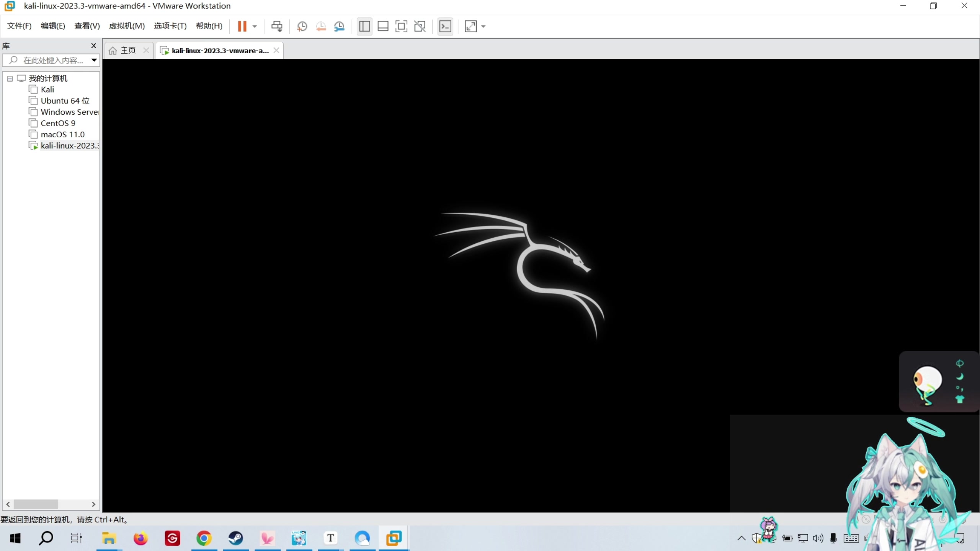Select the Kali virtual machine
980x551 pixels.
pos(47,90)
